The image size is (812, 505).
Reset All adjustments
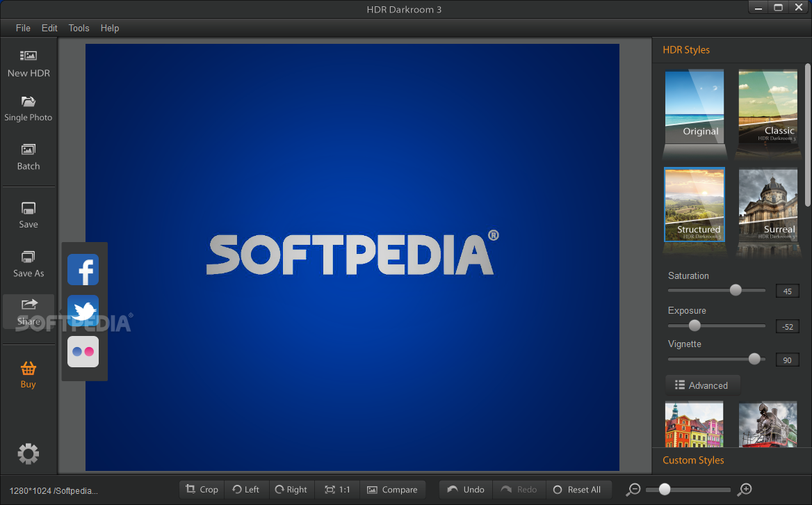click(x=578, y=490)
